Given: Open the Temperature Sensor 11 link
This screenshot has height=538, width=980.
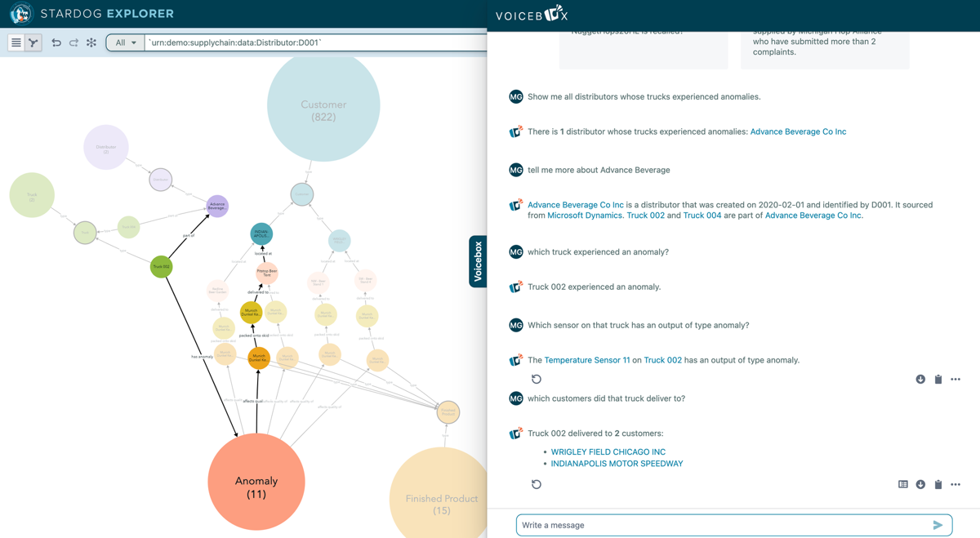Looking at the screenshot, I should 586,360.
